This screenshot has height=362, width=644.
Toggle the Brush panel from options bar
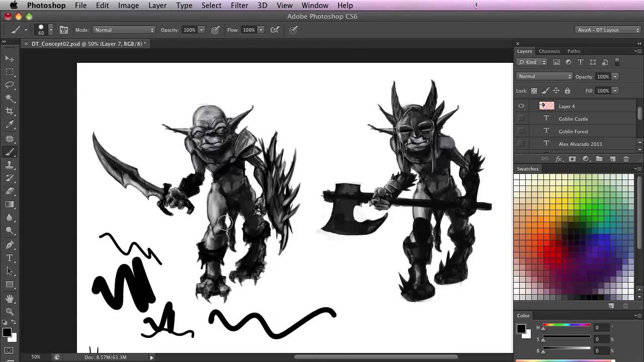[64, 30]
